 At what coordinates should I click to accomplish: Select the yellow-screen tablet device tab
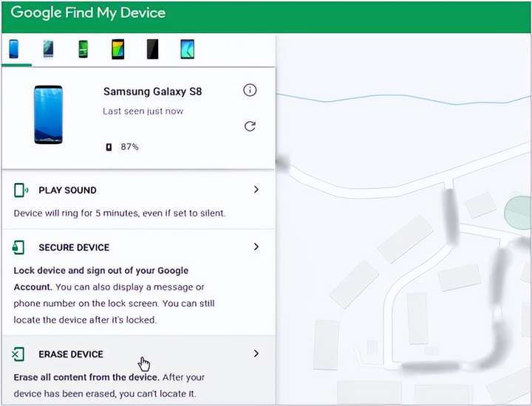pos(118,49)
